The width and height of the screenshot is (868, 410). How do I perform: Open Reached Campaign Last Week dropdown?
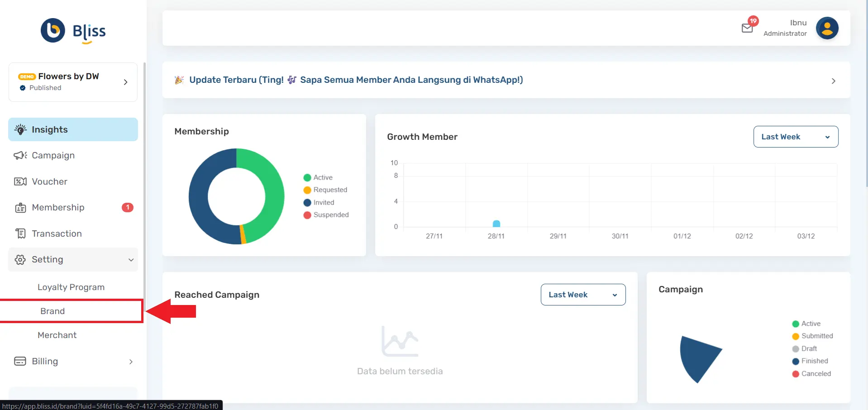582,295
